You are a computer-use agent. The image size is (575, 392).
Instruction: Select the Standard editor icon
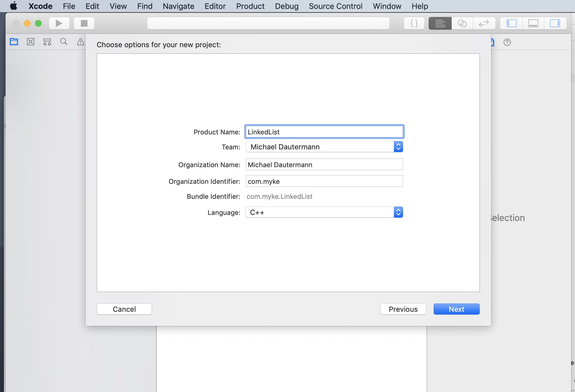[440, 23]
